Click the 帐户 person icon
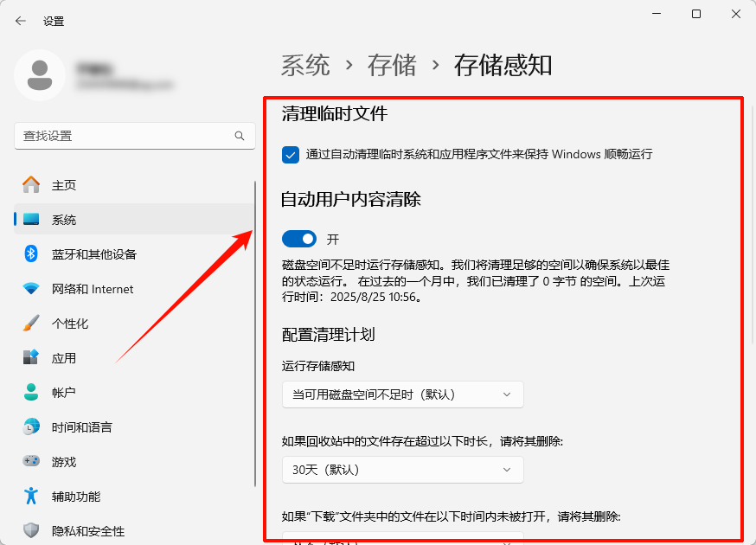 (x=30, y=392)
